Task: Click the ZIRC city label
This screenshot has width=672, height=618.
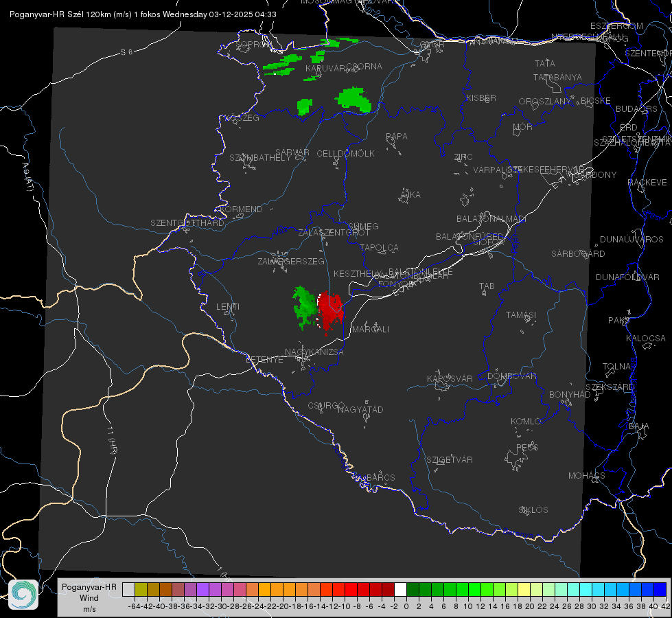Action: click(x=463, y=157)
